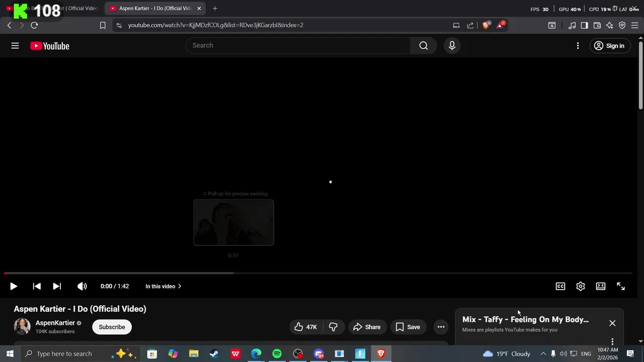Close the Mix playlist panel

pyautogui.click(x=612, y=323)
